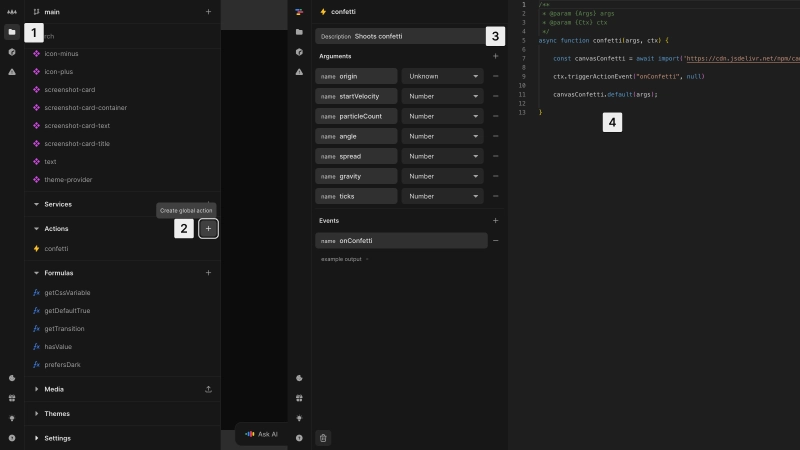Expand the Media section
Viewport: 800px width, 450px height.
pos(36,389)
